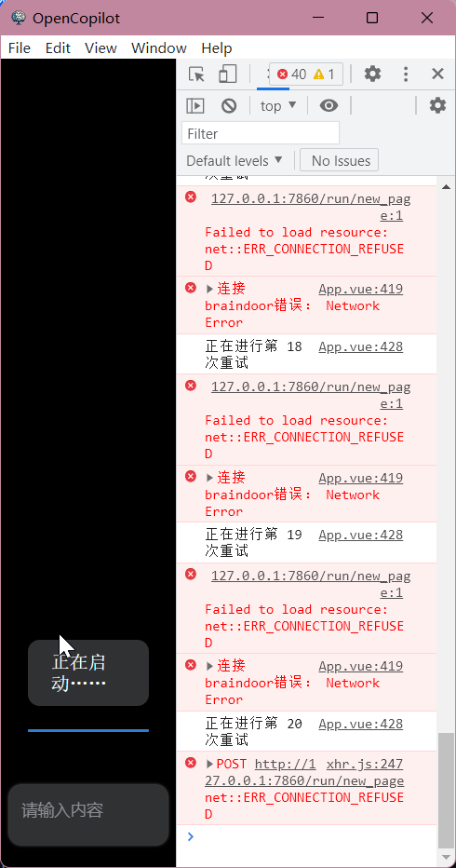The height and width of the screenshot is (868, 456).
Task: Toggle the device toolbar icon
Action: [227, 75]
